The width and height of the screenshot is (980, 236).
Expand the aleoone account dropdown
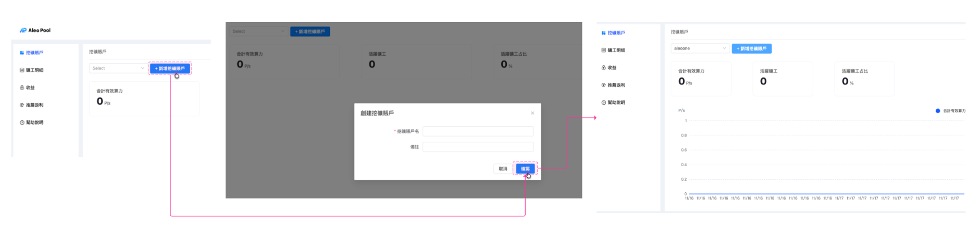[x=700, y=48]
